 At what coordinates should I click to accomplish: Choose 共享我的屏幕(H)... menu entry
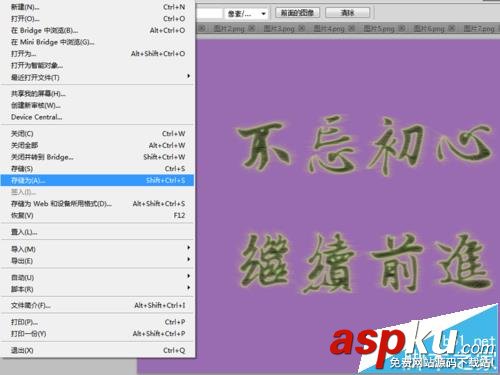coord(97,94)
